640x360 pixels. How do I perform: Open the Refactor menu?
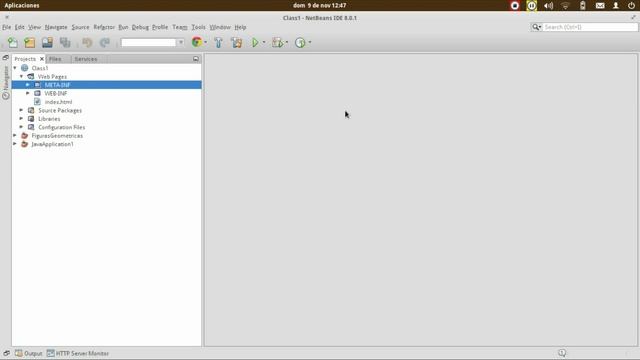104,27
